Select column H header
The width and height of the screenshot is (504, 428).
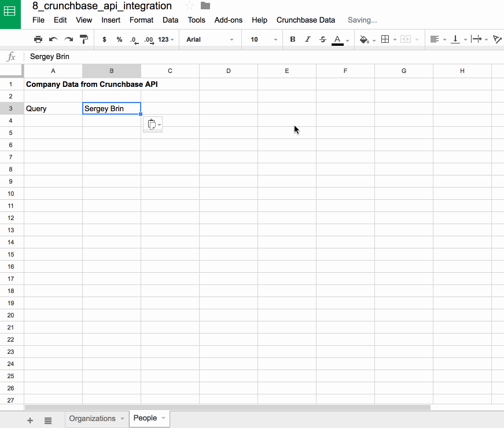(x=462, y=71)
